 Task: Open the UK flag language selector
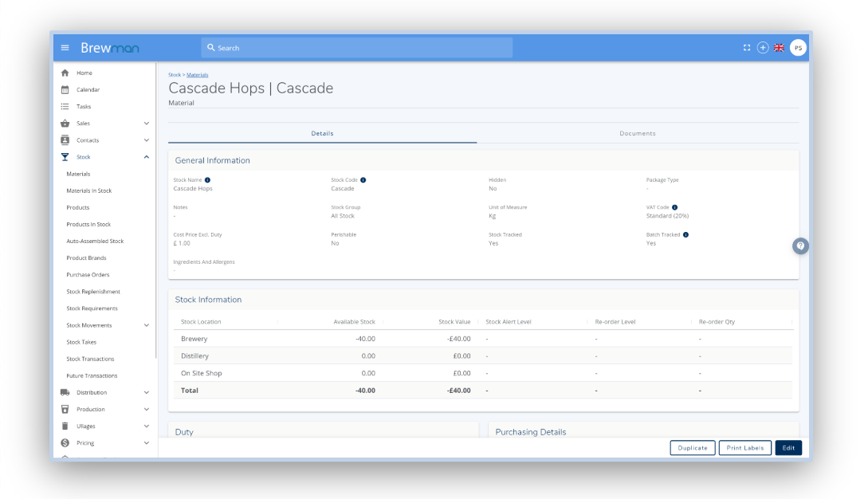point(779,48)
